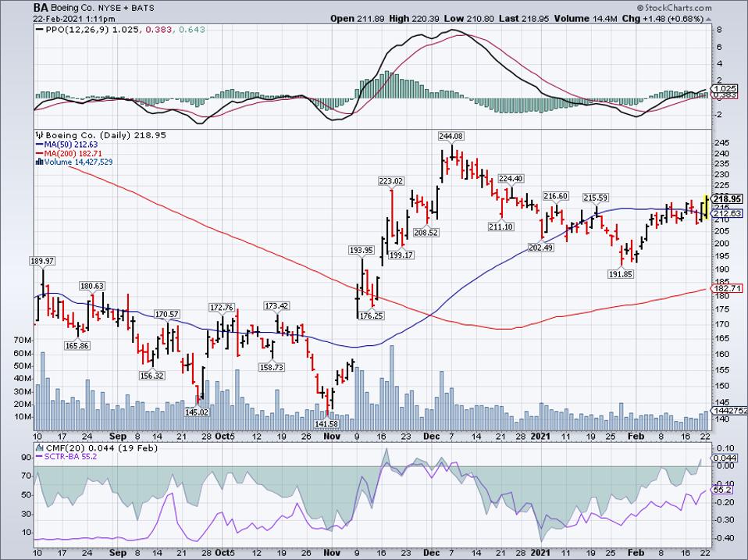Click the MA(50) 212.63 legend text
748x560 pixels.
point(71,144)
